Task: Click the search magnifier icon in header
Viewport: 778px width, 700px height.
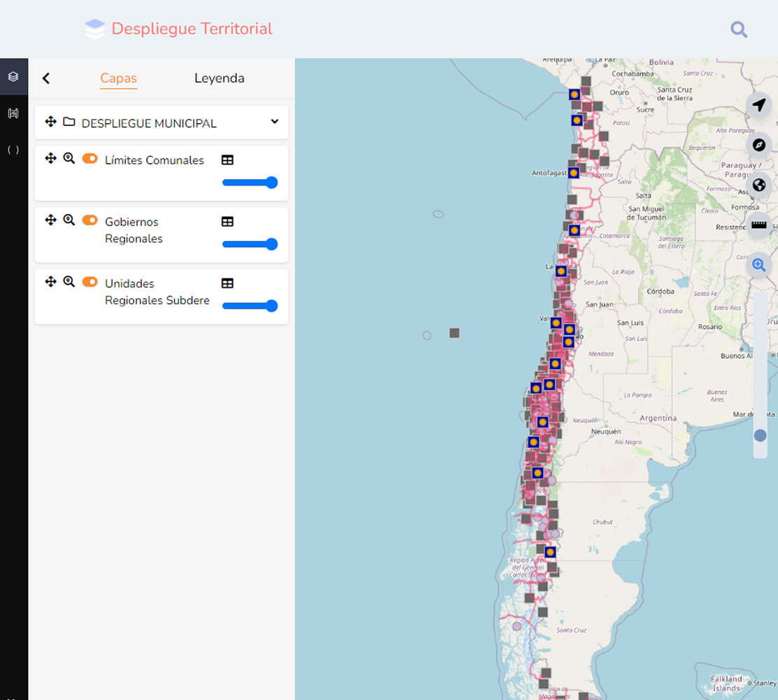Action: pyautogui.click(x=739, y=29)
